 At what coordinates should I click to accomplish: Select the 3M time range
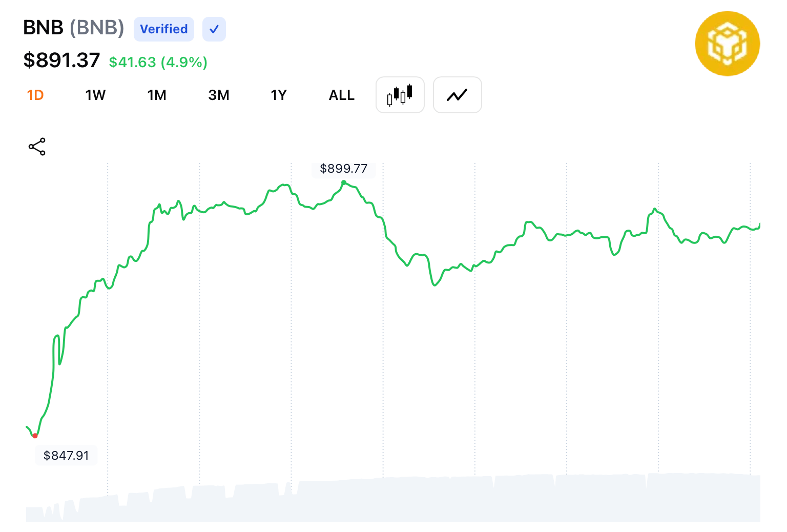click(219, 95)
